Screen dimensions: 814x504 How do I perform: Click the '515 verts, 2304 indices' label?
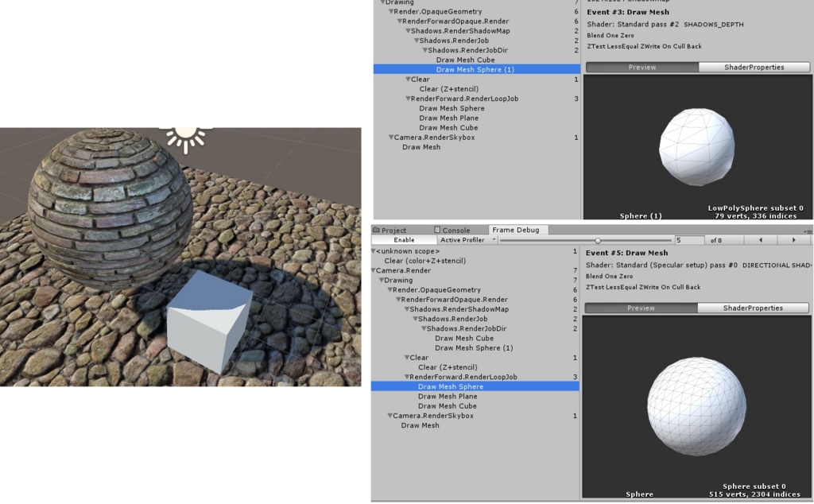pos(754,494)
